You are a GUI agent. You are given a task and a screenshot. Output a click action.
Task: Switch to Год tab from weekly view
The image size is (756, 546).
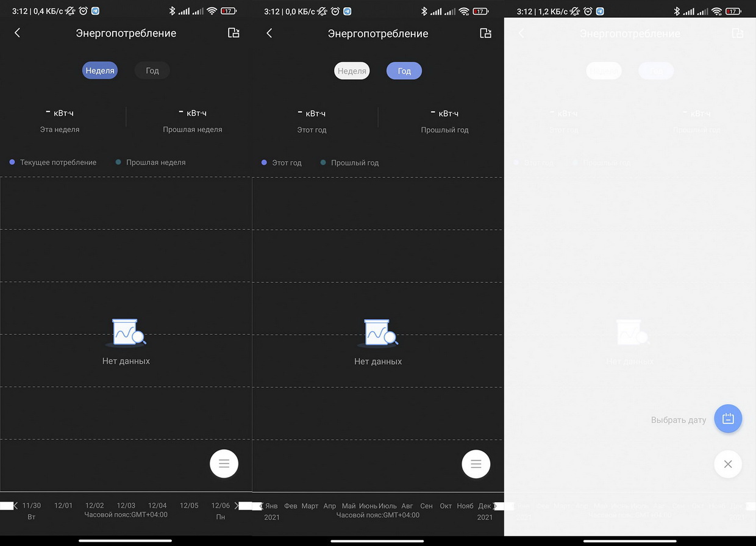(x=152, y=71)
